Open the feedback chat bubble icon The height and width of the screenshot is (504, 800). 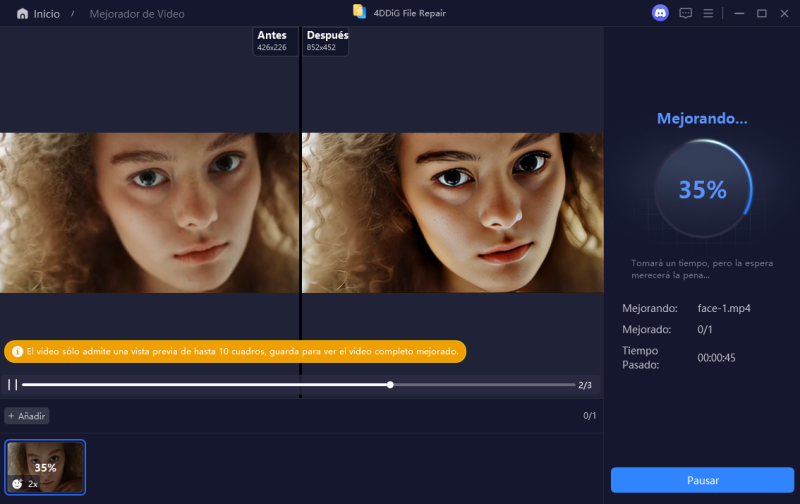point(685,13)
